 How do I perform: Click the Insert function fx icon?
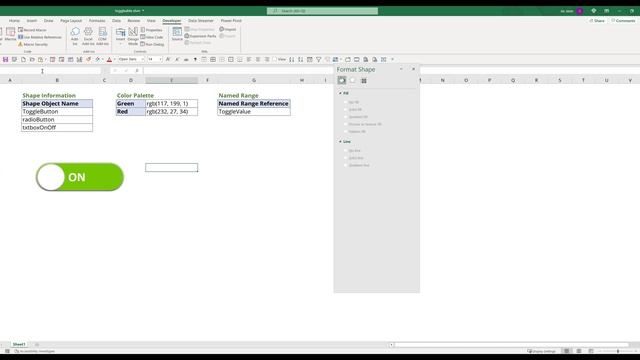(x=137, y=71)
